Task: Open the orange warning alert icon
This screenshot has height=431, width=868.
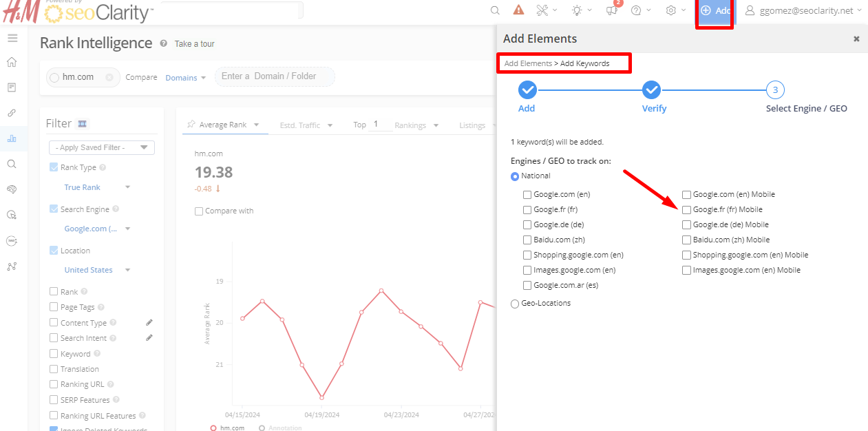Action: tap(518, 10)
